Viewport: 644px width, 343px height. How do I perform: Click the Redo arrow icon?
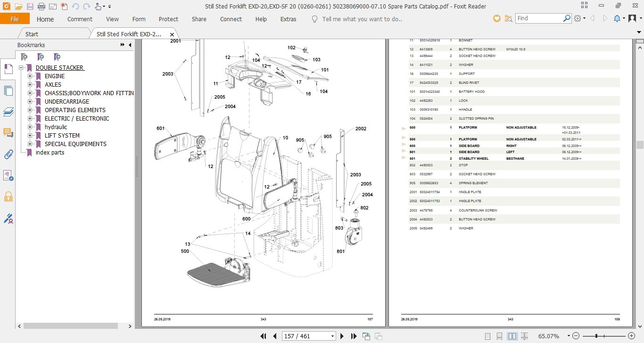pos(86,6)
